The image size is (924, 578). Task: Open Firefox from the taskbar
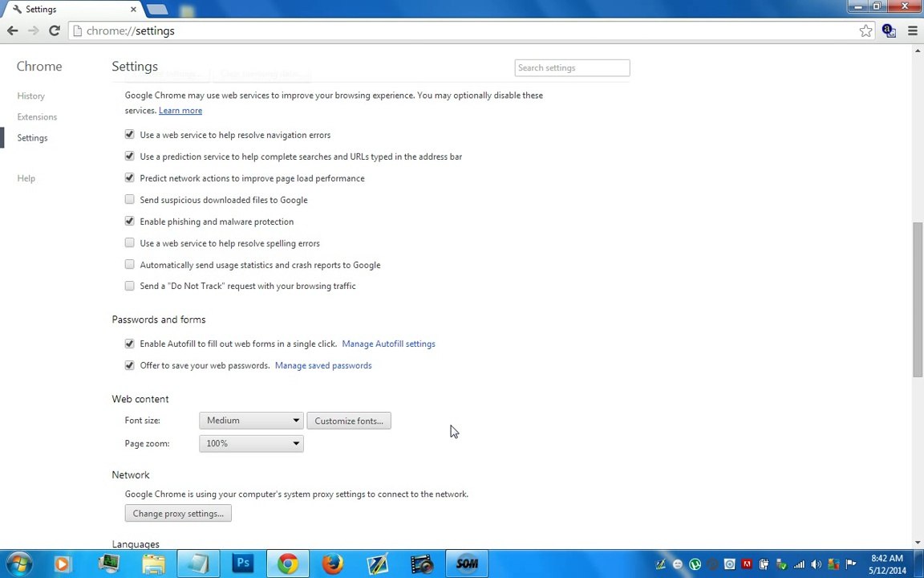[332, 564]
